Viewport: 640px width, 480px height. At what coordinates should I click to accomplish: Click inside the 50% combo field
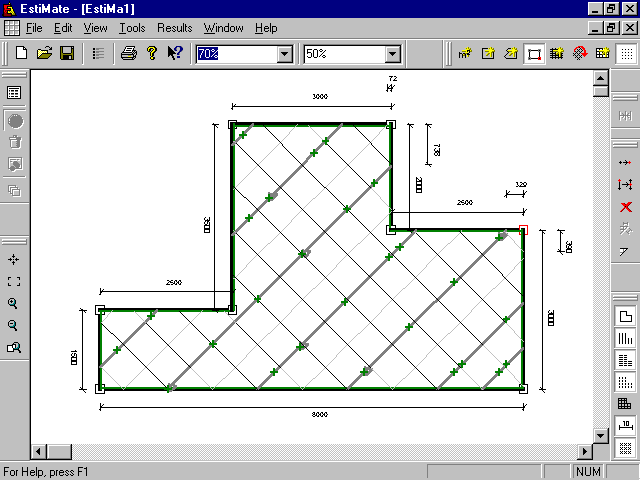tap(345, 54)
